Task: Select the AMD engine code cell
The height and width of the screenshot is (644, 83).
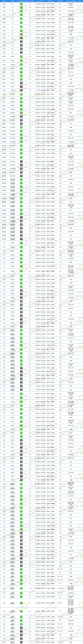Action: point(71,127)
